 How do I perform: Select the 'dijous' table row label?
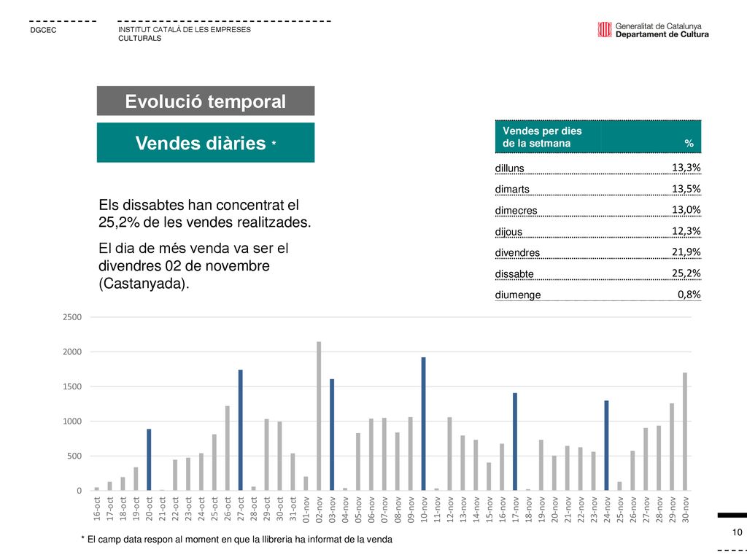coord(508,232)
